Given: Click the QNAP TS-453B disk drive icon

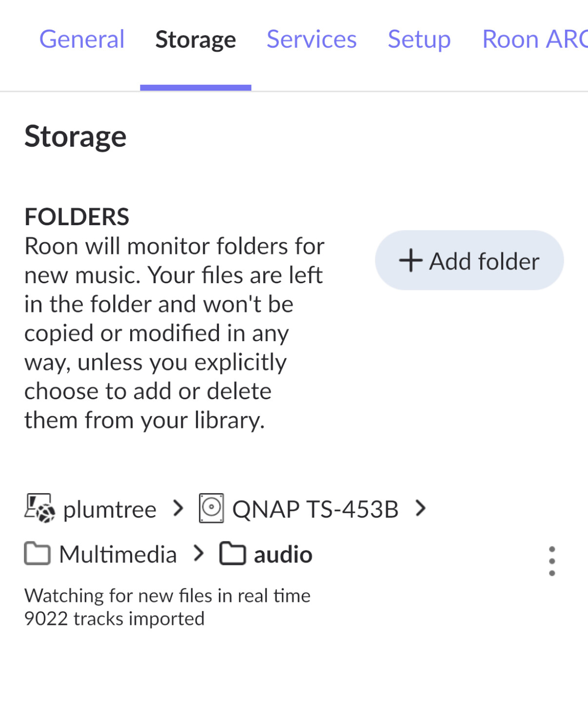Looking at the screenshot, I should point(211,508).
